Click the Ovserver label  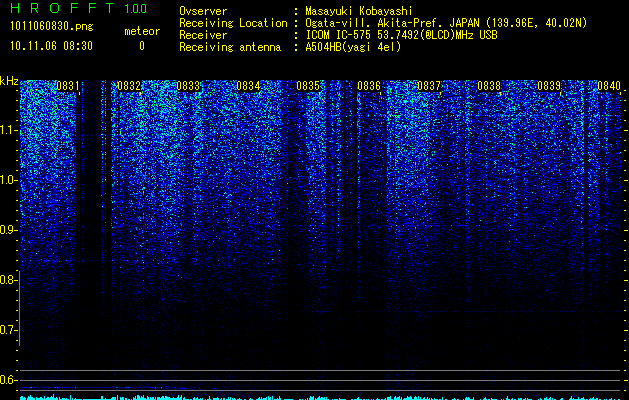(x=203, y=11)
